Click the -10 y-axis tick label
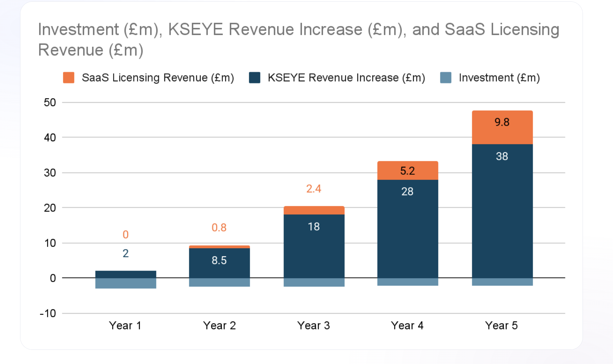 click(48, 313)
